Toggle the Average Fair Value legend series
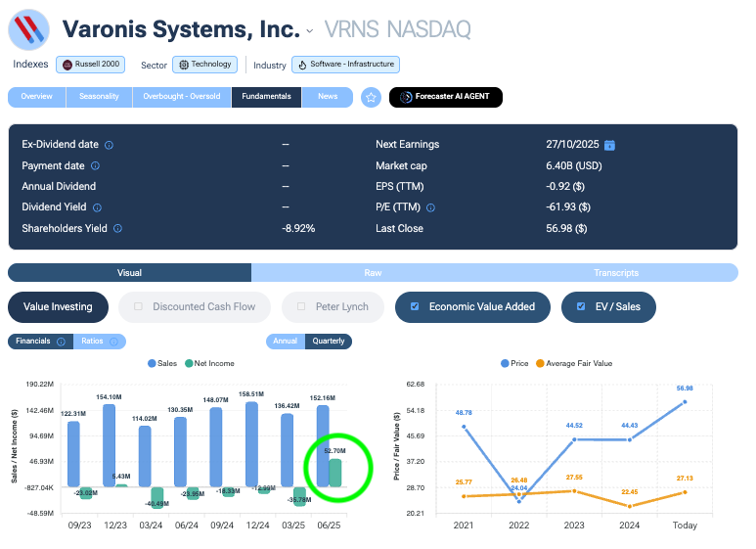The width and height of the screenshot is (756, 549). 574,363
